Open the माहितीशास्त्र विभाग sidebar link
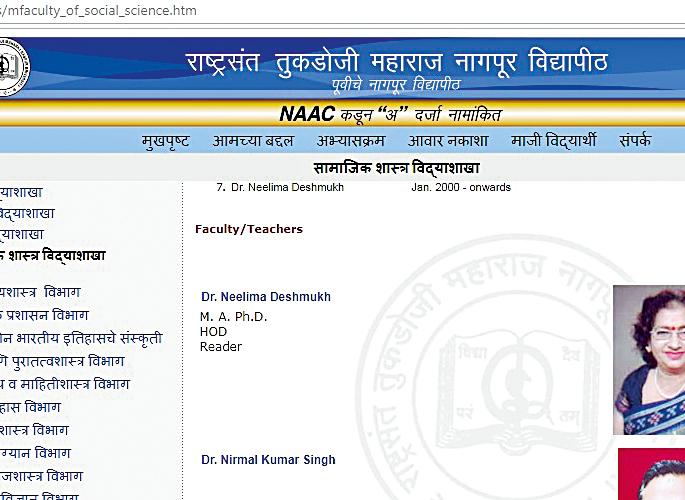The width and height of the screenshot is (685, 500). pyautogui.click(x=65, y=384)
